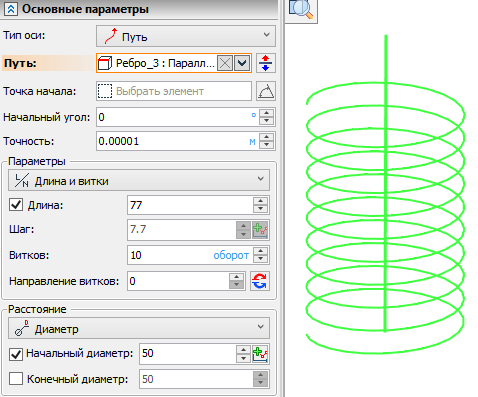Decrease Точность value with down arrow
This screenshot has height=397, width=478.
[x=266, y=145]
